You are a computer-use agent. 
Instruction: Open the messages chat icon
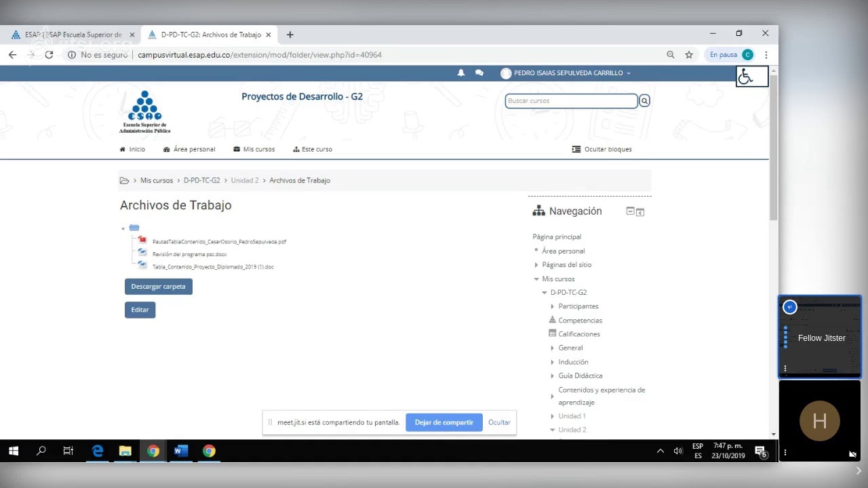[x=479, y=73]
